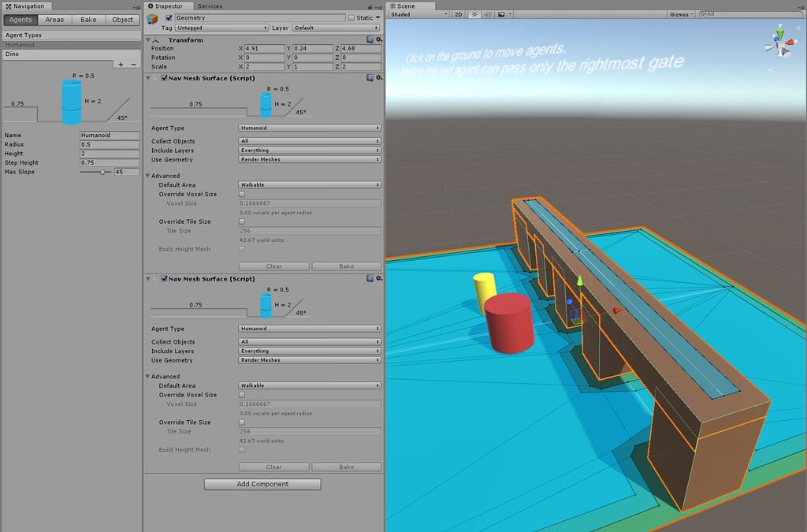Viewport: 807px width, 532px height.
Task: Click the Nav Mesh Surface presets icon
Action: pyautogui.click(x=370, y=78)
